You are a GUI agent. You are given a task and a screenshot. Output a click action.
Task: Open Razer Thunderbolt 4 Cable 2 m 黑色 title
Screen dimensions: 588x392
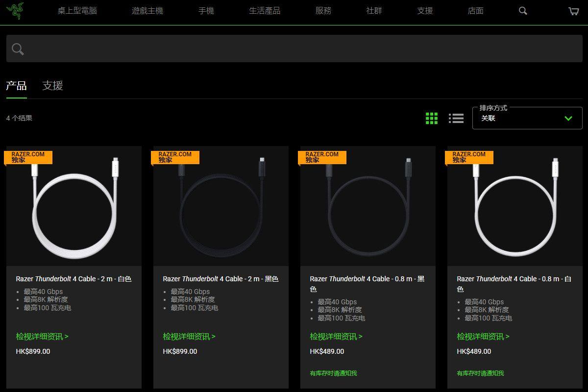tap(221, 279)
